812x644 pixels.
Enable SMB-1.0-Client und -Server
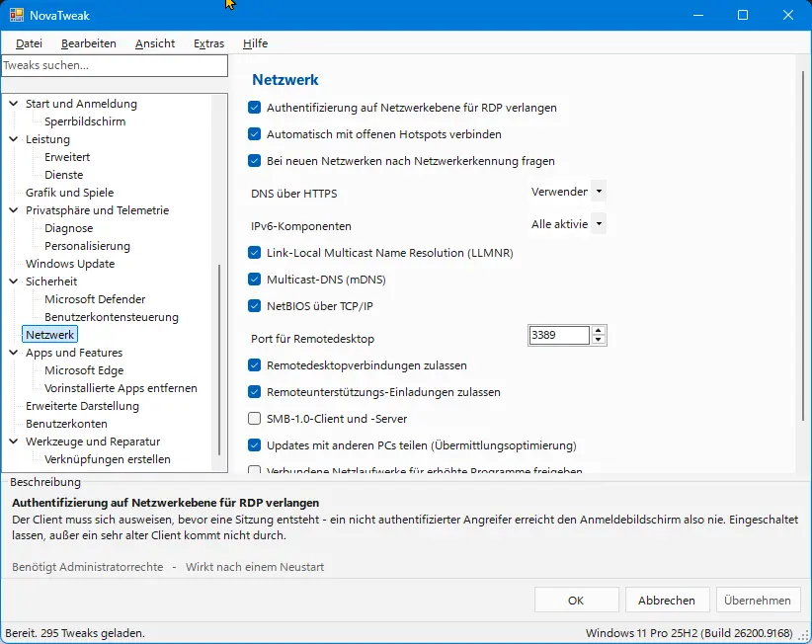click(254, 419)
